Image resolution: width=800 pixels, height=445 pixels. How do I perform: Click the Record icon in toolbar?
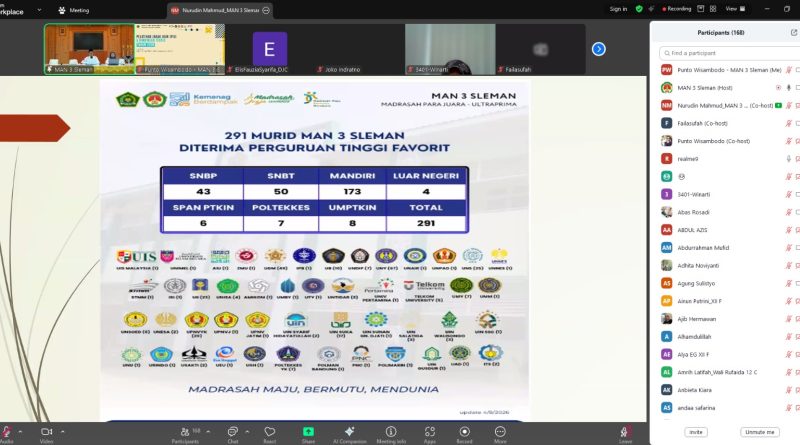coord(464,432)
